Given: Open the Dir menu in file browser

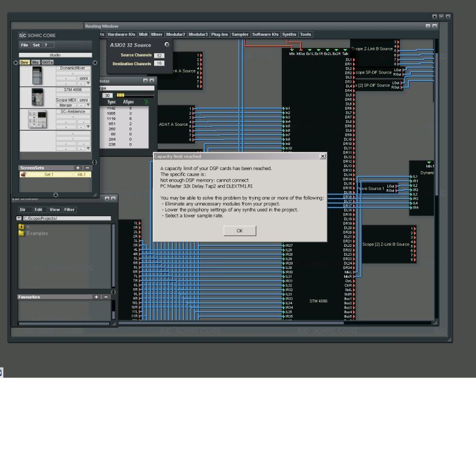Looking at the screenshot, I should click(x=25, y=210).
